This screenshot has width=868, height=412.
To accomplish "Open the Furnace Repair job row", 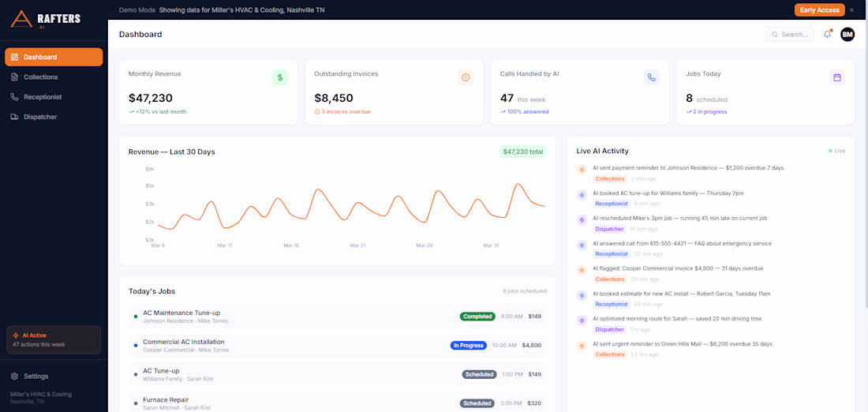I will (x=338, y=403).
